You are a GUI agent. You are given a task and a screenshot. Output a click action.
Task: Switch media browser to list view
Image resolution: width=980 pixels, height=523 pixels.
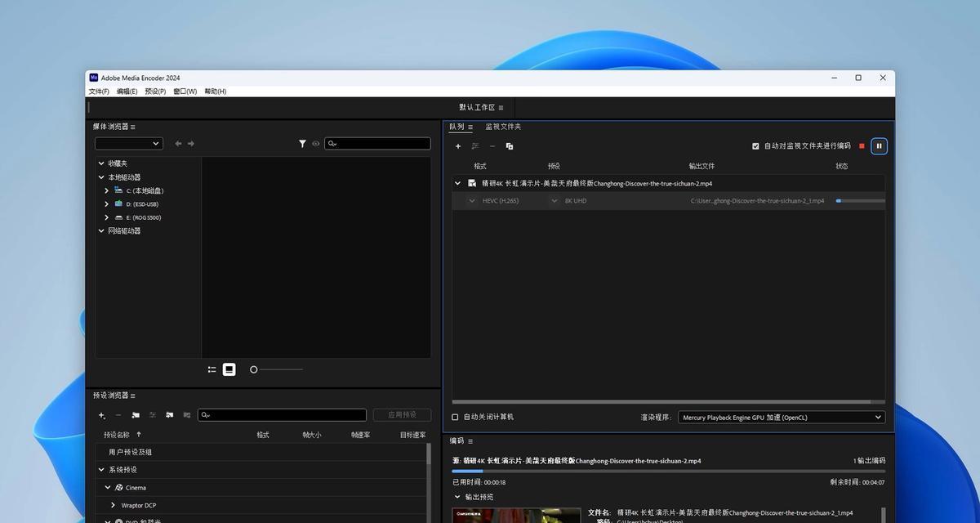(x=212, y=369)
